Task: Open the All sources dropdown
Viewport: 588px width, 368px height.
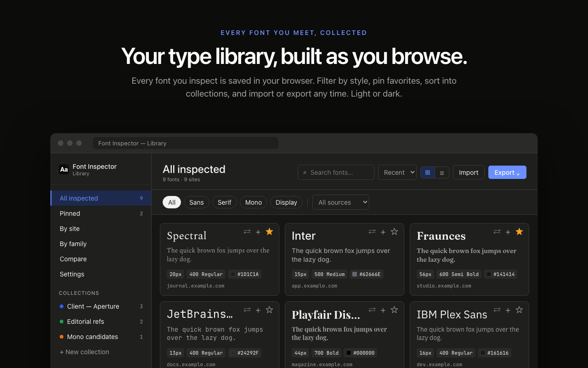Action: point(341,202)
